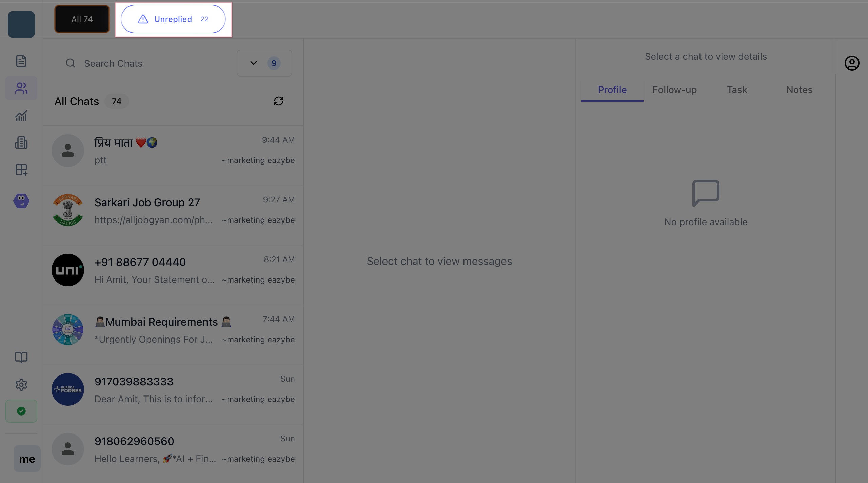Open the knowledge base book icon
868x483 pixels.
coord(21,357)
